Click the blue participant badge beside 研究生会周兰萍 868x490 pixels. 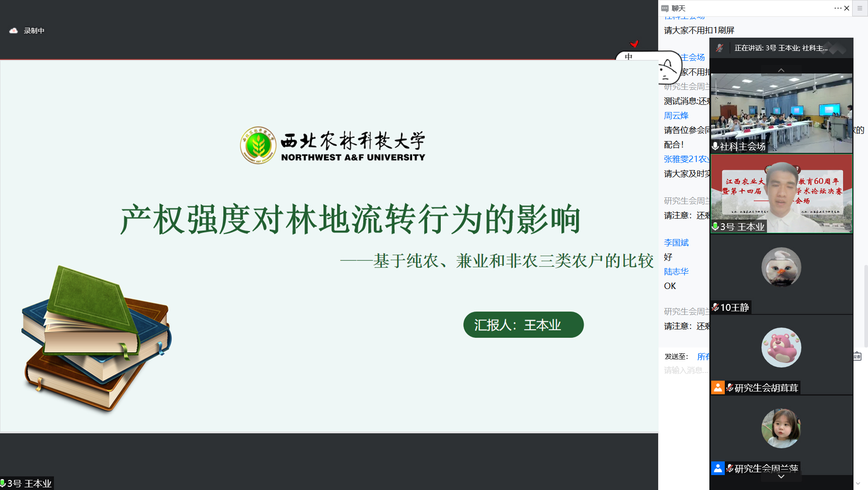pyautogui.click(x=718, y=468)
